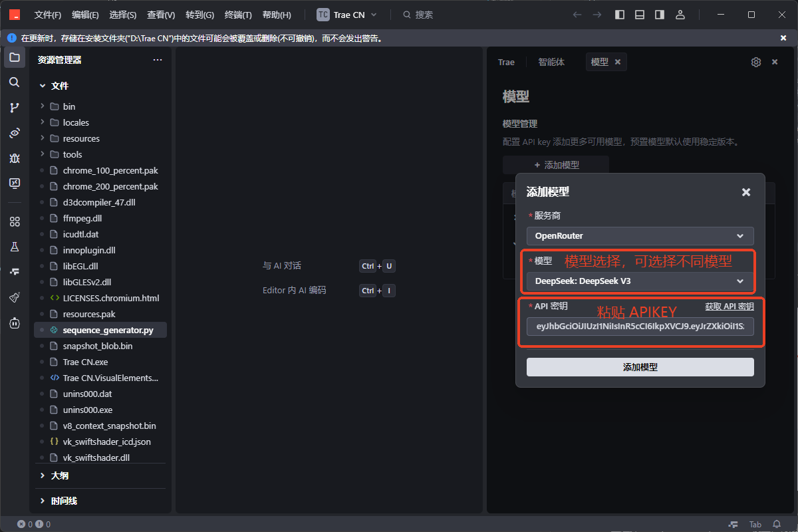798x532 pixels.
Task: Open the 选择(S) menu
Action: pos(122,15)
